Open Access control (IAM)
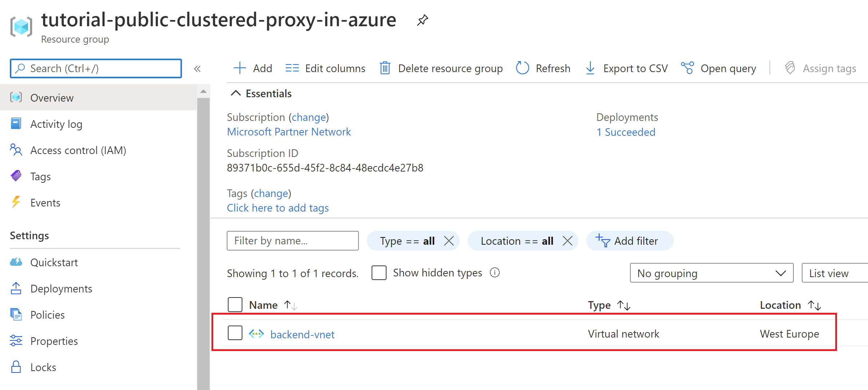The image size is (868, 390). click(x=78, y=150)
